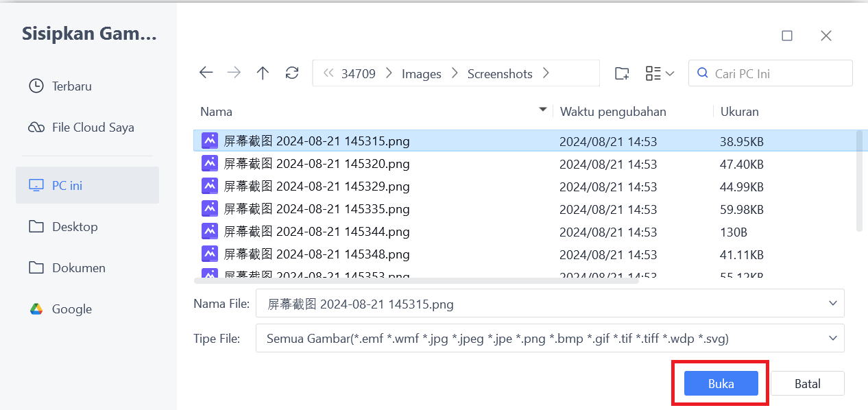
Task: Sort by Waktu pengubahan column
Action: pyautogui.click(x=613, y=112)
